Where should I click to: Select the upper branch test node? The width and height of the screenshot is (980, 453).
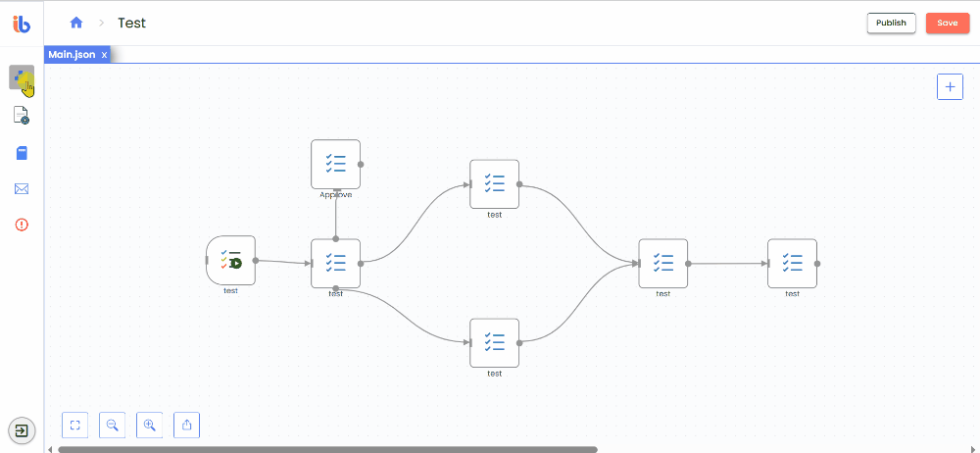(x=494, y=184)
